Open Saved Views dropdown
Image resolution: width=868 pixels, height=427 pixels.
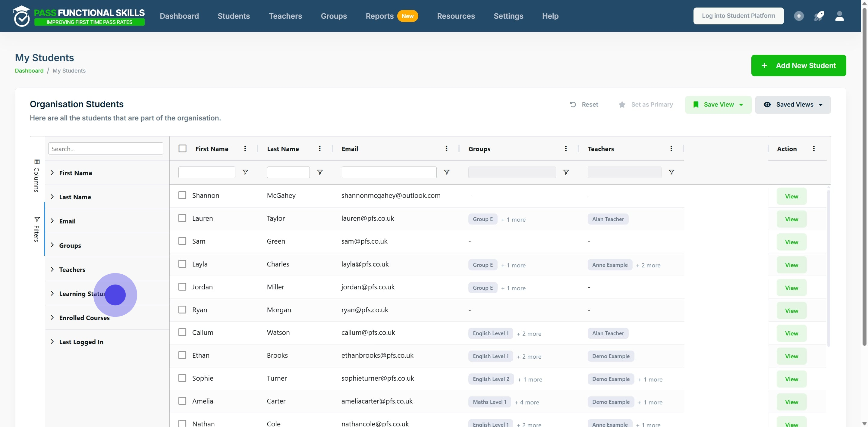(x=793, y=104)
